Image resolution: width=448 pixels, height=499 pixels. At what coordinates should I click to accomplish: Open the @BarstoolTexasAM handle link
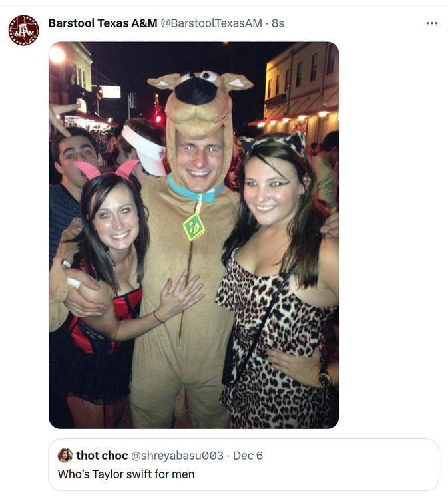[x=212, y=23]
